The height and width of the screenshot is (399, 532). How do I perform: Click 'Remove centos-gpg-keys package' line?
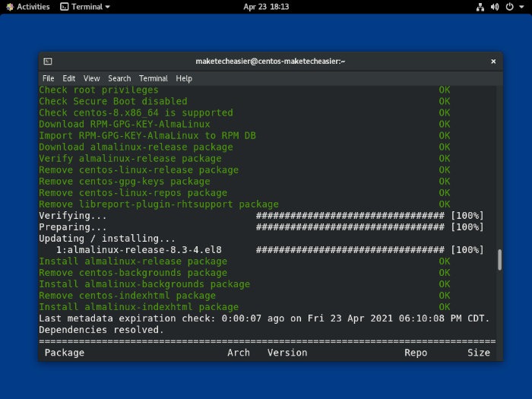(124, 182)
